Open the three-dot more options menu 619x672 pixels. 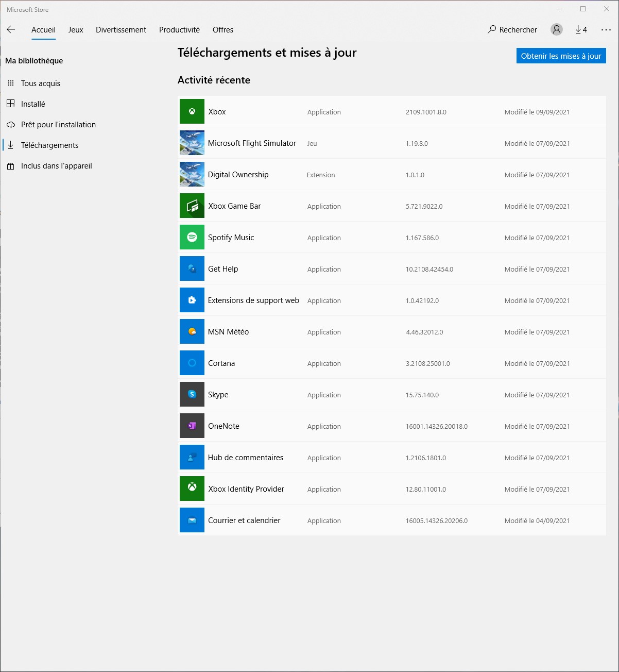(x=606, y=29)
